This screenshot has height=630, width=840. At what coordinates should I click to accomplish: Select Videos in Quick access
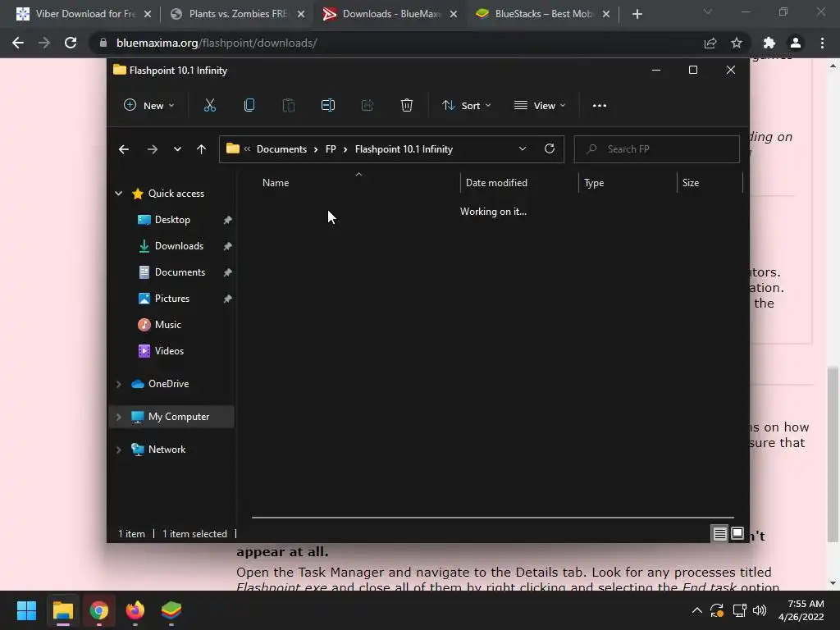pos(169,351)
